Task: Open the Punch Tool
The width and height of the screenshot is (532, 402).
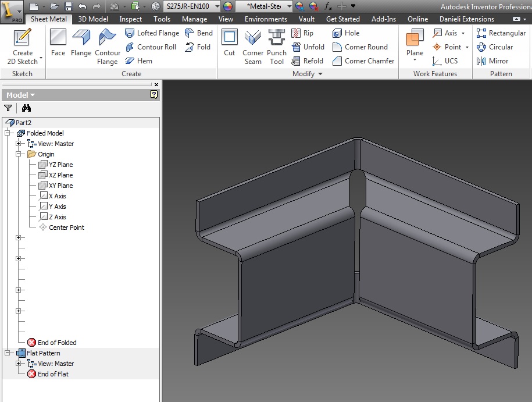Action: [277, 46]
